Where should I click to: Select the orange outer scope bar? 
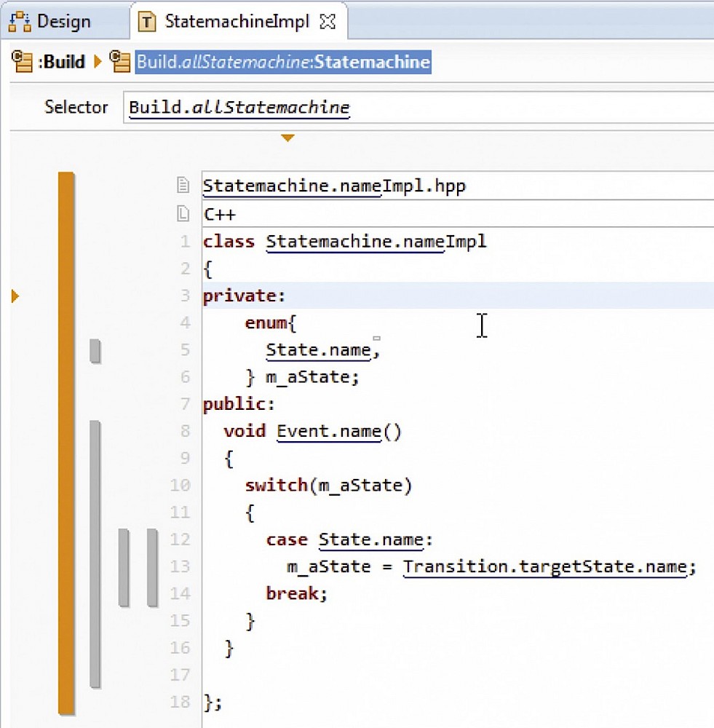(66, 443)
